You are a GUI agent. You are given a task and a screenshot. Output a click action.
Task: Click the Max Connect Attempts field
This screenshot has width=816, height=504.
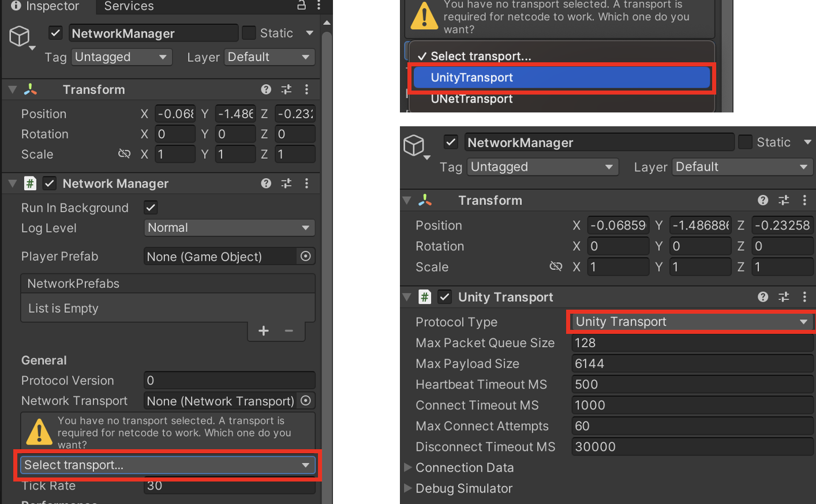point(692,426)
